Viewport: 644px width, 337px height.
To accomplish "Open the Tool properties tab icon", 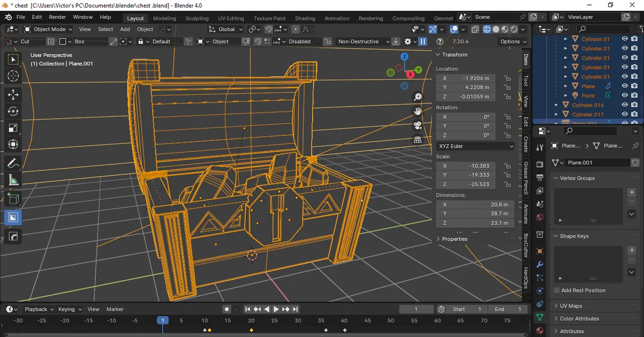I will coord(540,147).
